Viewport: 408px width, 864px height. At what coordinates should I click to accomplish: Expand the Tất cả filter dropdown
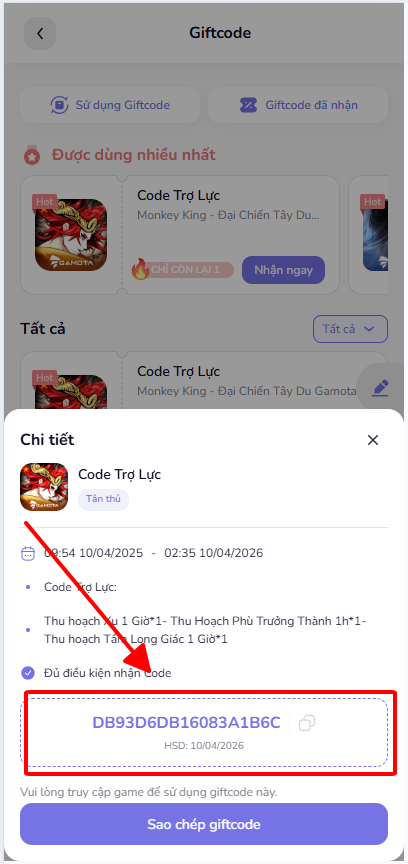tap(350, 329)
